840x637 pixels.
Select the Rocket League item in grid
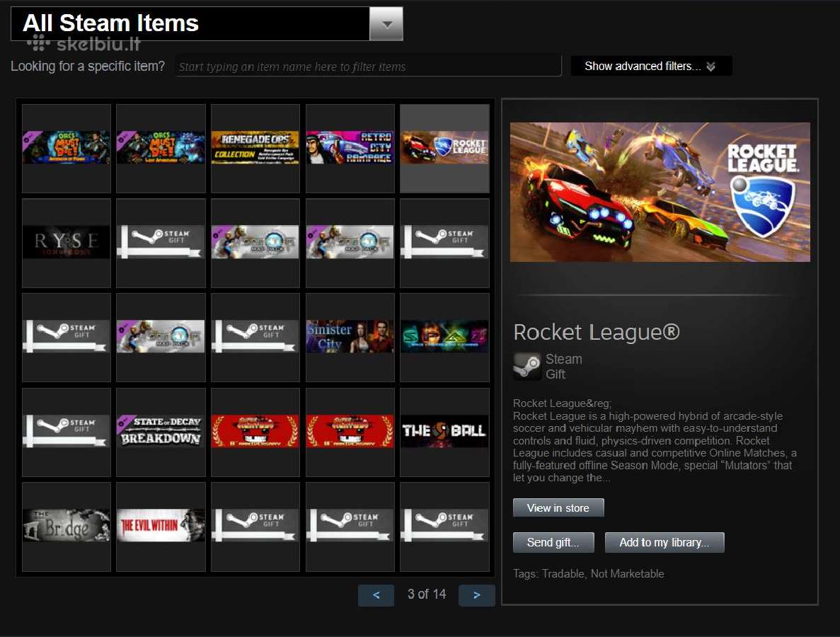(444, 148)
